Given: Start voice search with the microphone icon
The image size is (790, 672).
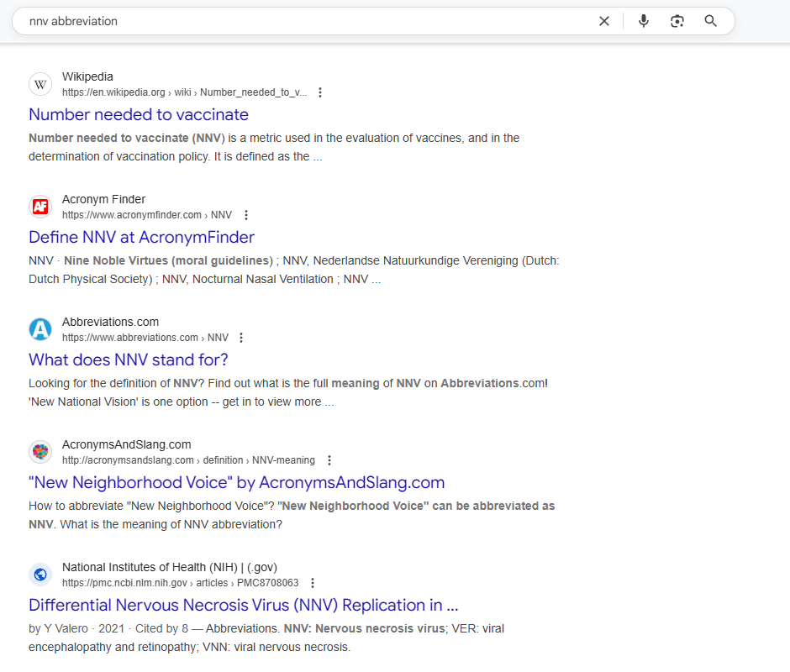Looking at the screenshot, I should pyautogui.click(x=644, y=21).
